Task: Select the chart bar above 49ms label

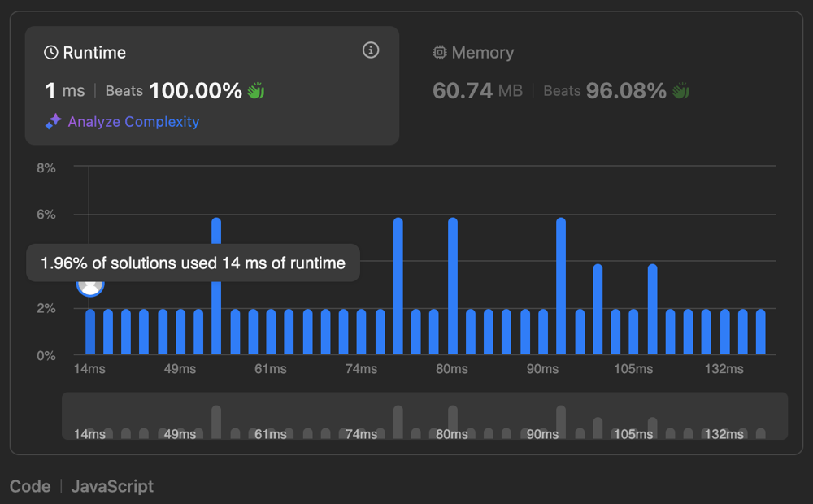Action: click(180, 332)
